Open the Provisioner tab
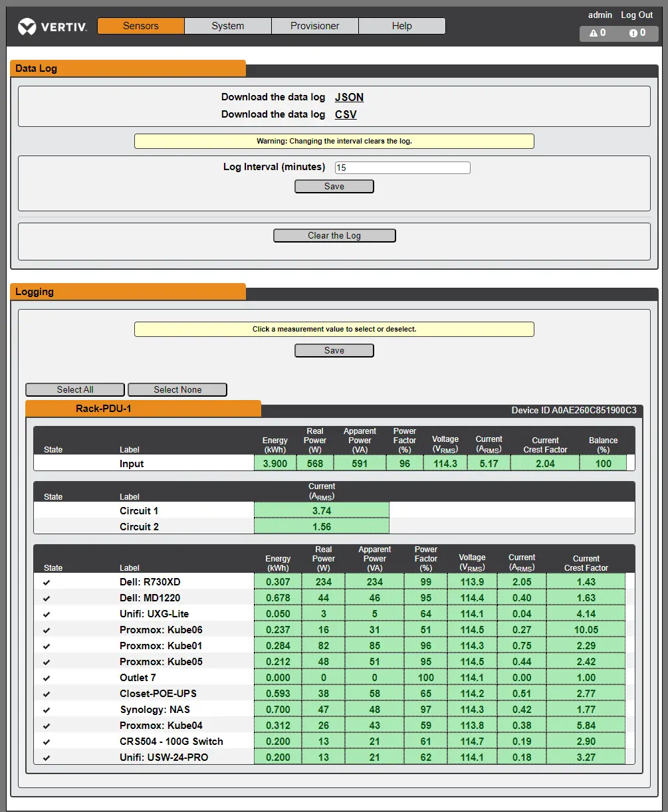 [x=315, y=26]
